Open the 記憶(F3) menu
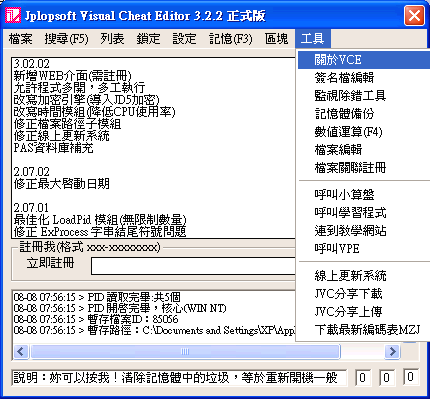Viewport: 430px width, 399px height. (x=231, y=39)
